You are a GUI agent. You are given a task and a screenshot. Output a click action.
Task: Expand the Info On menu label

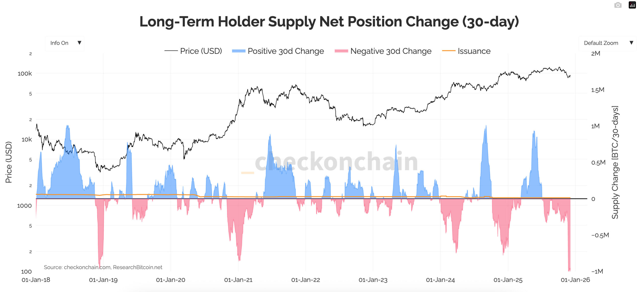(59, 43)
